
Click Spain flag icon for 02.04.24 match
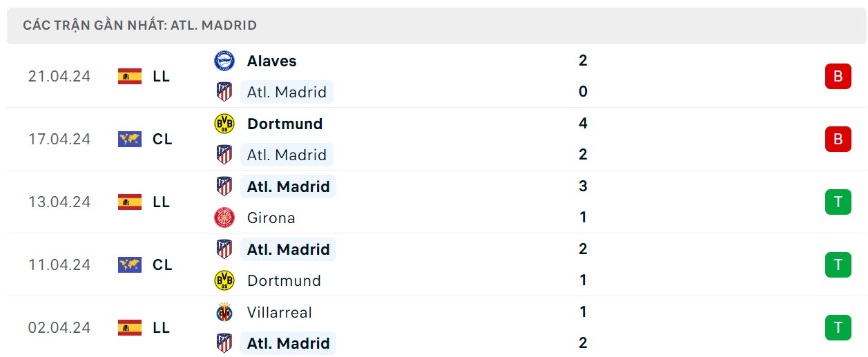coord(130,327)
